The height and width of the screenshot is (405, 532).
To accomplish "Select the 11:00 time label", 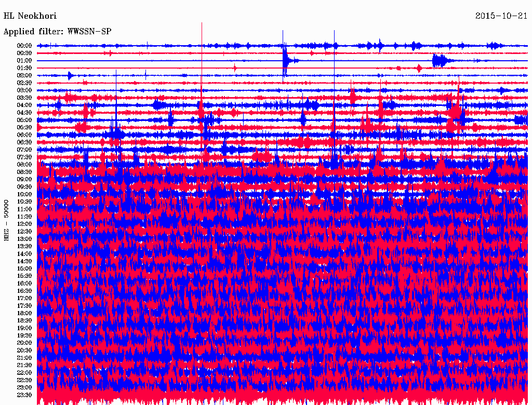I will [24, 209].
